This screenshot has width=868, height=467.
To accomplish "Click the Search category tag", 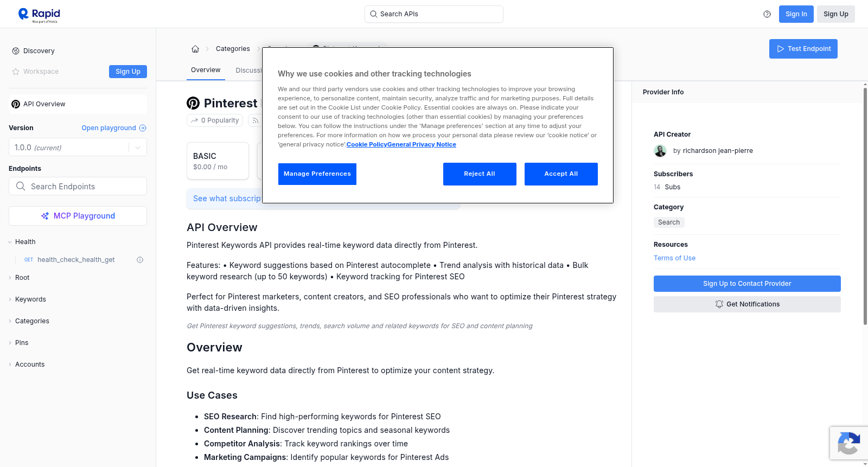I will [x=669, y=222].
